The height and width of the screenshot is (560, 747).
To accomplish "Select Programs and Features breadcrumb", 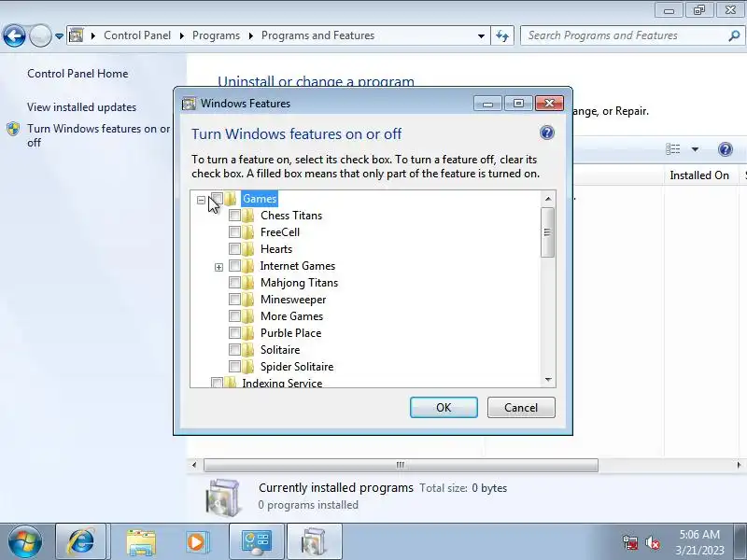I will pos(317,35).
